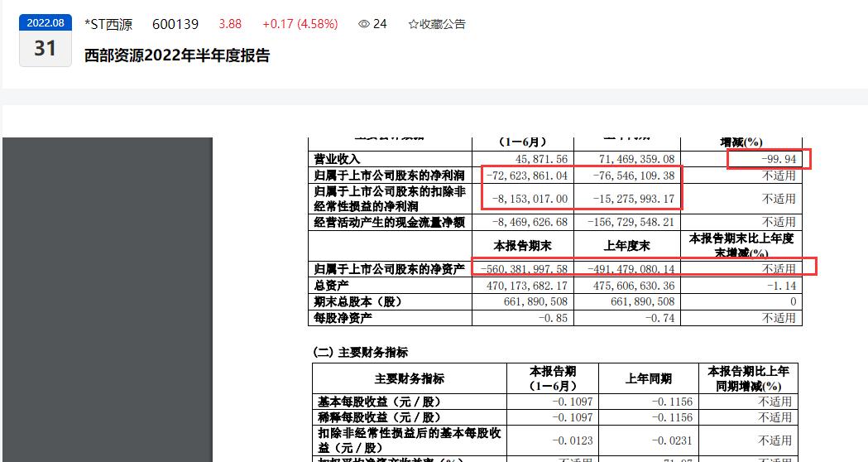Click the 归属于上市公司股东的净资产 row label
The height and width of the screenshot is (462, 868).
click(389, 269)
